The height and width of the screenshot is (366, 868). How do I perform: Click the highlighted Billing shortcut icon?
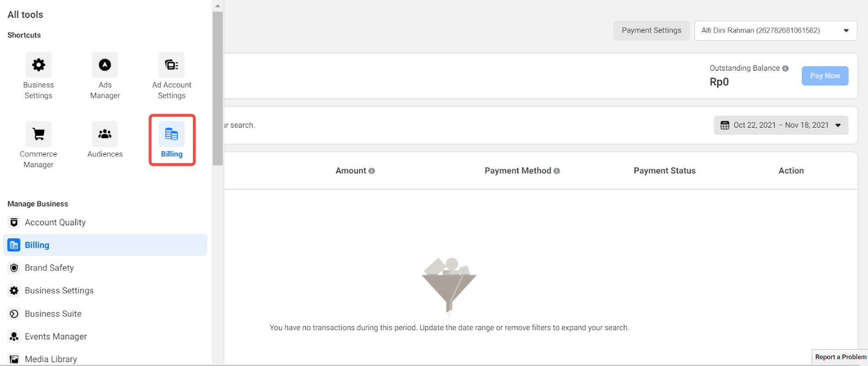coord(171,134)
